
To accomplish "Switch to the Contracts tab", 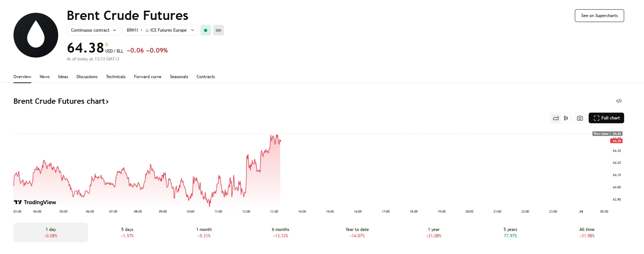I will (206, 77).
